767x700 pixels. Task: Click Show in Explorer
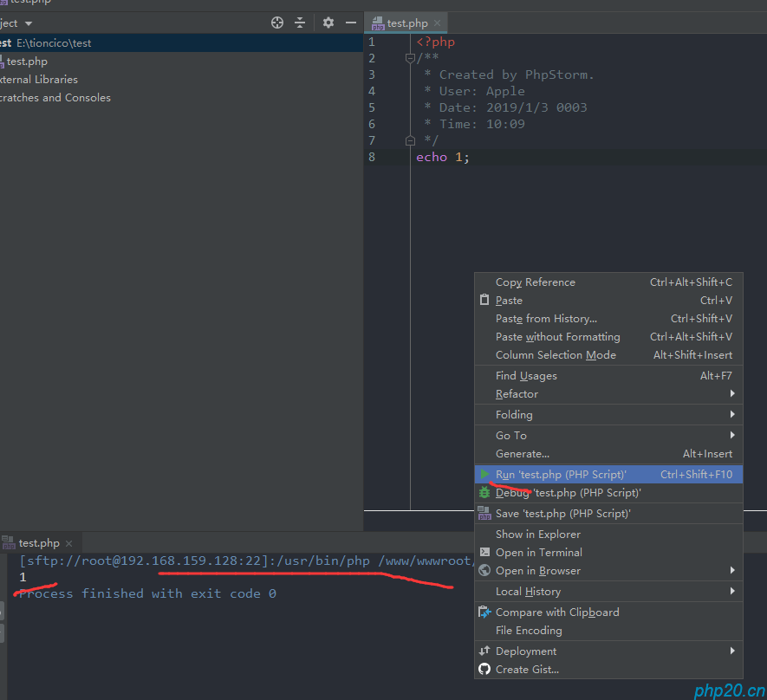pyautogui.click(x=537, y=534)
